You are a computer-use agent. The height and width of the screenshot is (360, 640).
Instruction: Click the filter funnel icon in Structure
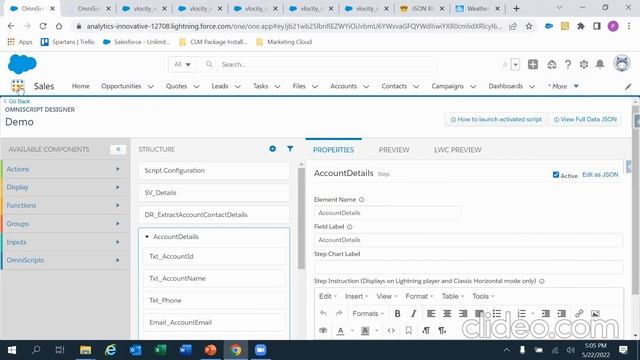point(290,149)
